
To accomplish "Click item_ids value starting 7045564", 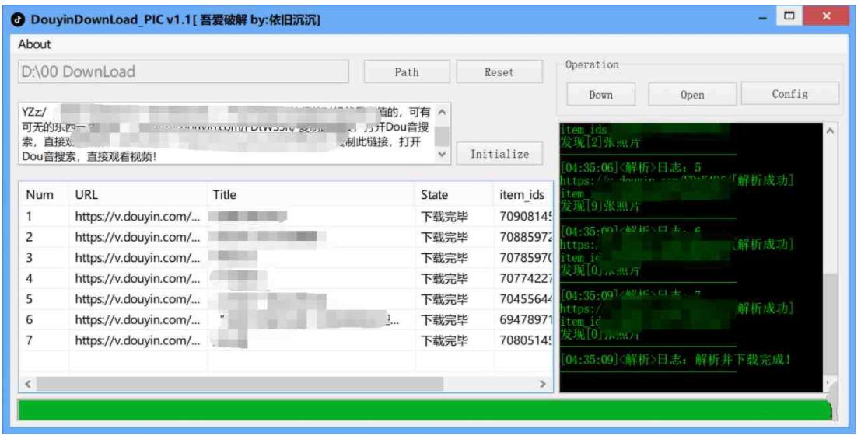I will (525, 299).
